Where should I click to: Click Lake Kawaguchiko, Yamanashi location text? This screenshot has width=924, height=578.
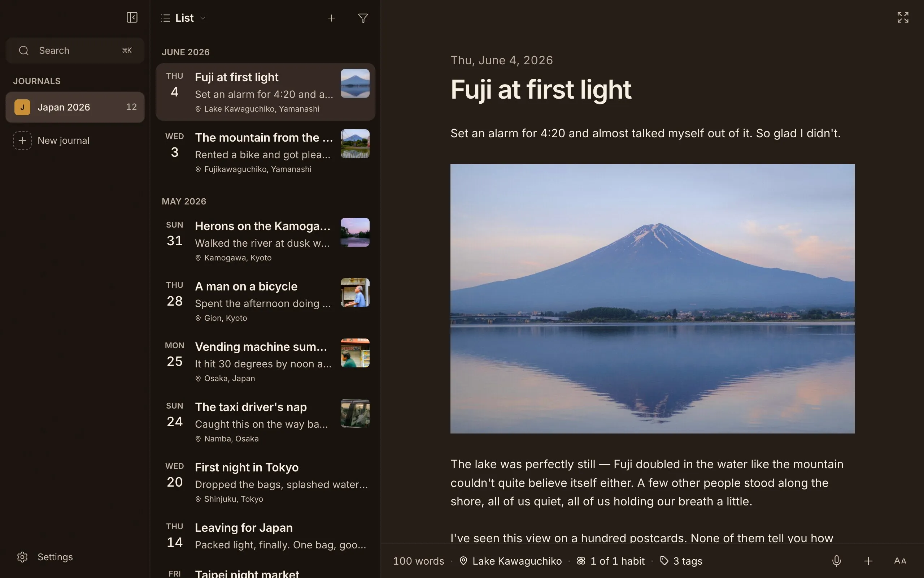(262, 109)
